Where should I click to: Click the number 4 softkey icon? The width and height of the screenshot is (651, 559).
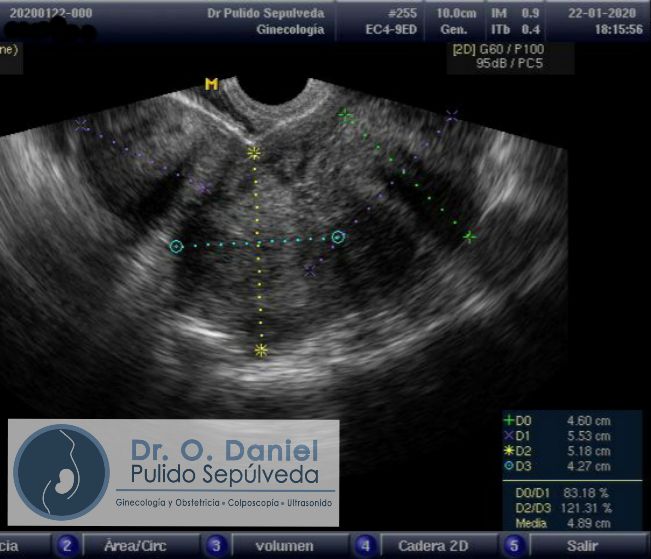coord(366,546)
